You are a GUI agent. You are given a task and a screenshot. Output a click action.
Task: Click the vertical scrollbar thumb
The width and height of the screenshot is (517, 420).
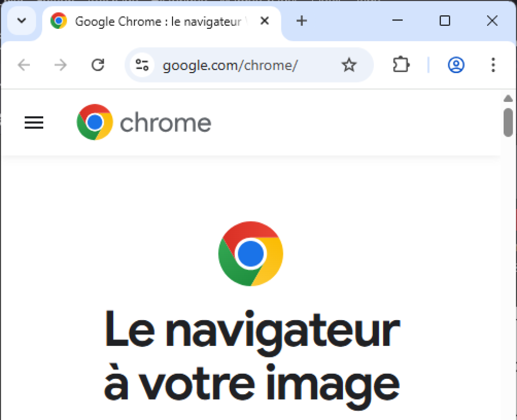coord(508,122)
